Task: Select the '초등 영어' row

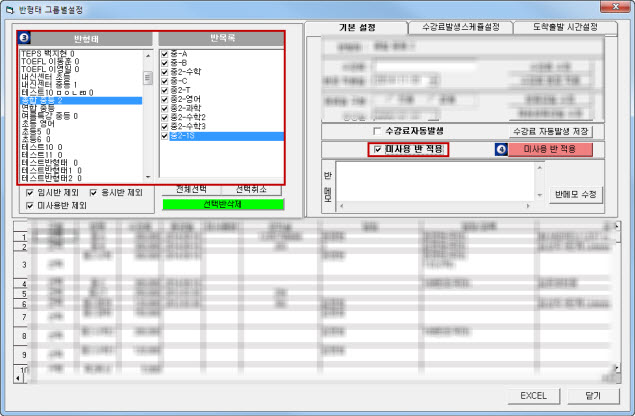Action: pyautogui.click(x=81, y=124)
